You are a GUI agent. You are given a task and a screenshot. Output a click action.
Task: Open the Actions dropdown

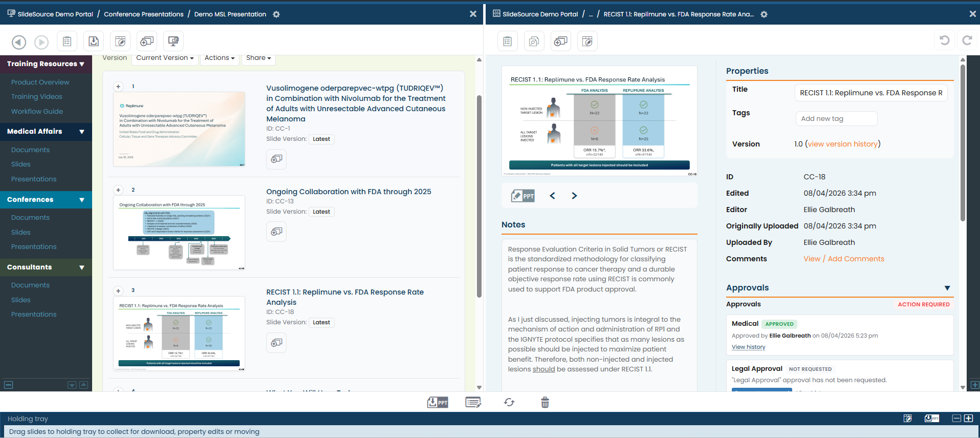pos(220,58)
